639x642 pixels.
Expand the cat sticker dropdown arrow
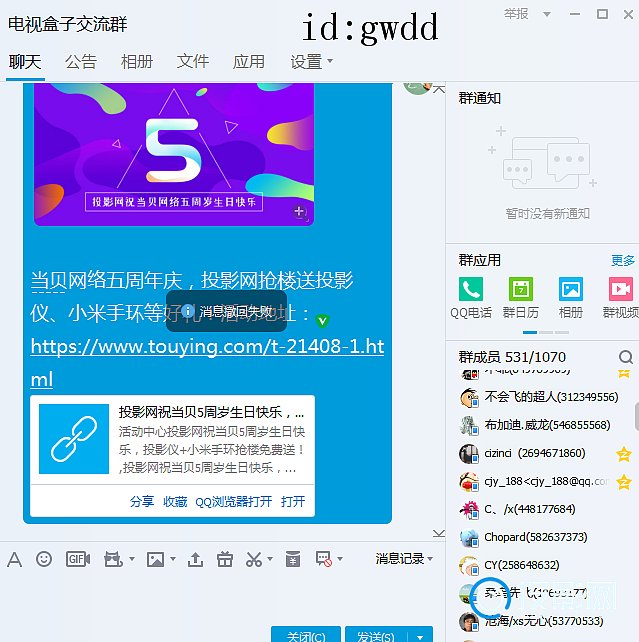point(132,558)
